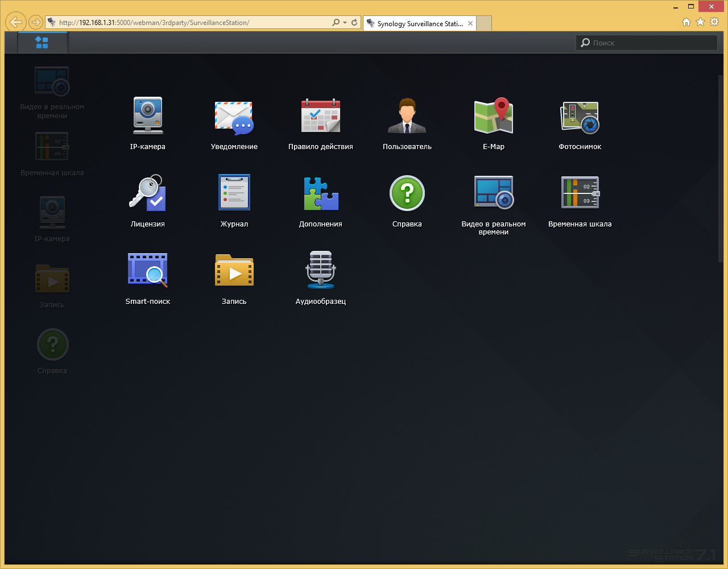728x569 pixels.
Task: Open the IP-камера app icon in main grid
Action: point(148,116)
